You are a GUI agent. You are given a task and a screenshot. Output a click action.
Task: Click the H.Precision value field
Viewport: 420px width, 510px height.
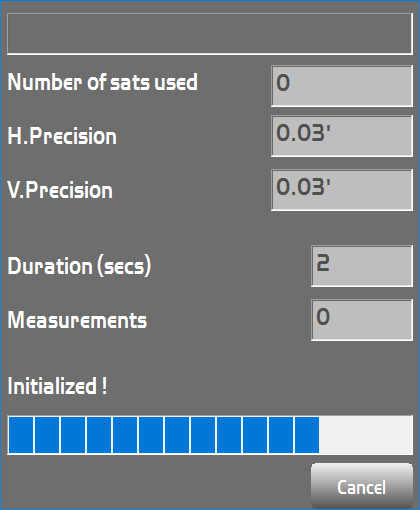342,136
